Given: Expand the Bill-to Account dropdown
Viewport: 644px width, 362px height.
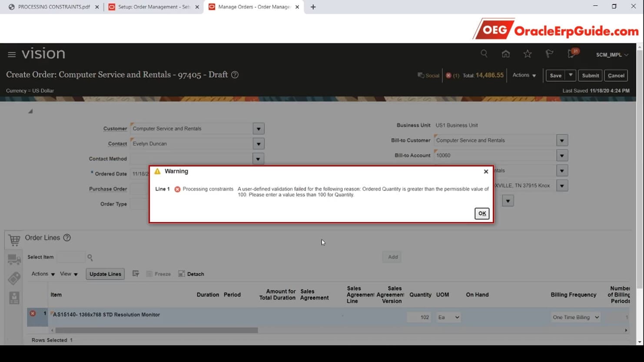Looking at the screenshot, I should coord(562,156).
